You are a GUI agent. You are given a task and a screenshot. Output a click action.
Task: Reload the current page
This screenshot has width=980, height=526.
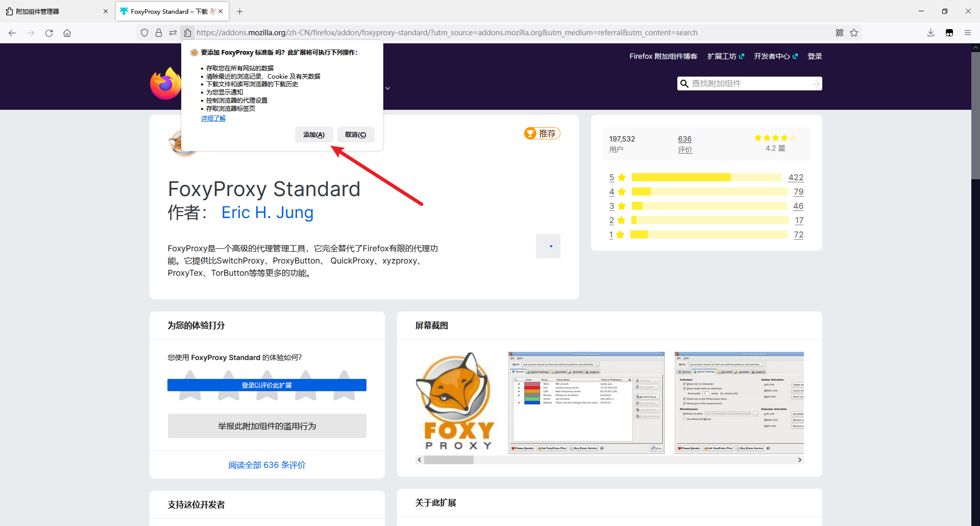49,33
